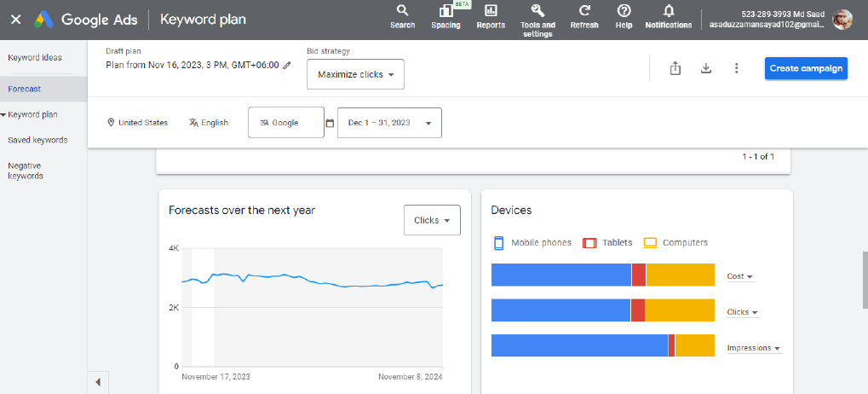The image size is (868, 394).
Task: Click the United States location link
Action: click(143, 123)
